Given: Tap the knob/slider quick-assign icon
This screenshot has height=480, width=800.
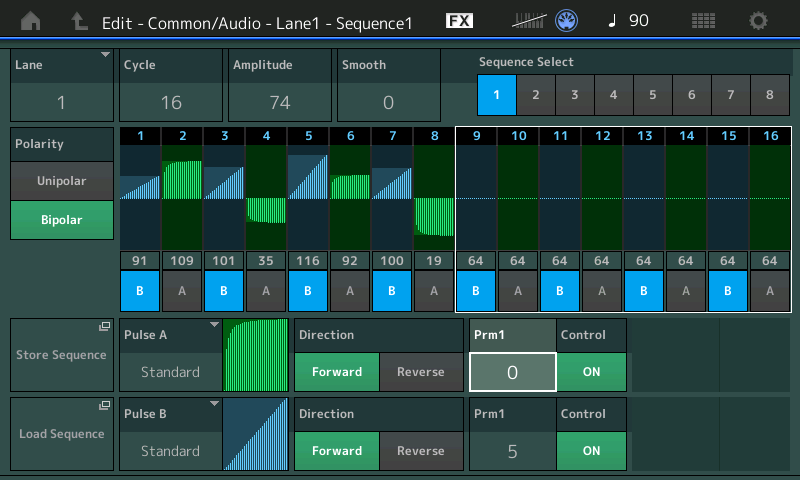Looking at the screenshot, I should [566, 20].
